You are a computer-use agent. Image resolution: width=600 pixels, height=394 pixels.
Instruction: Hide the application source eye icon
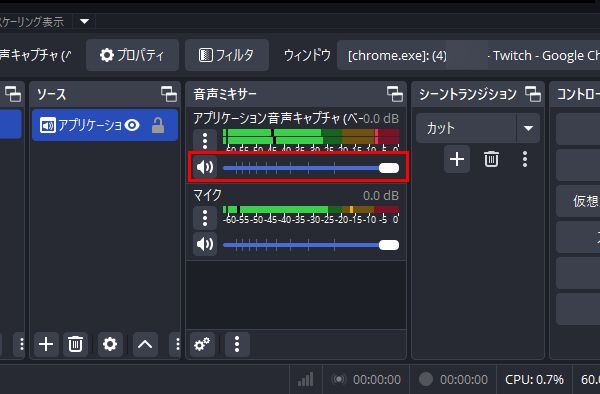[x=132, y=125]
